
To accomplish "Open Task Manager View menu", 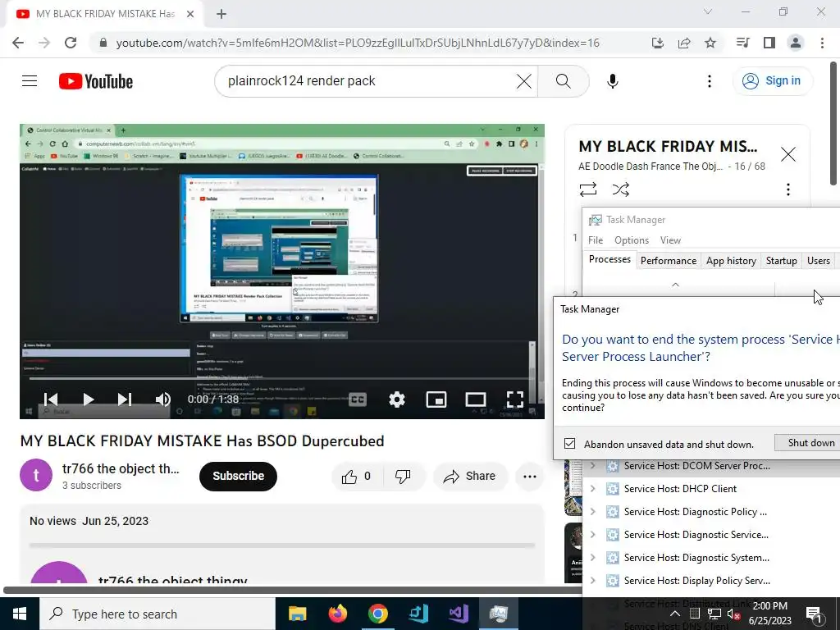I will 670,240.
